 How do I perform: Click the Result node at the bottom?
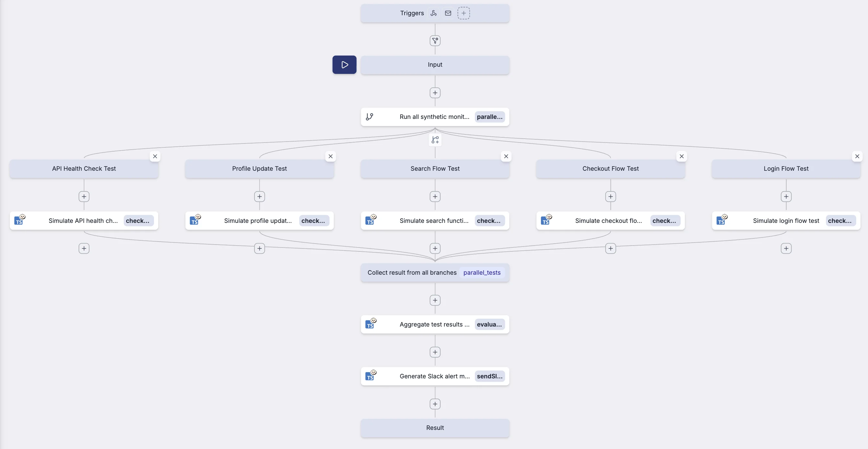(x=435, y=428)
